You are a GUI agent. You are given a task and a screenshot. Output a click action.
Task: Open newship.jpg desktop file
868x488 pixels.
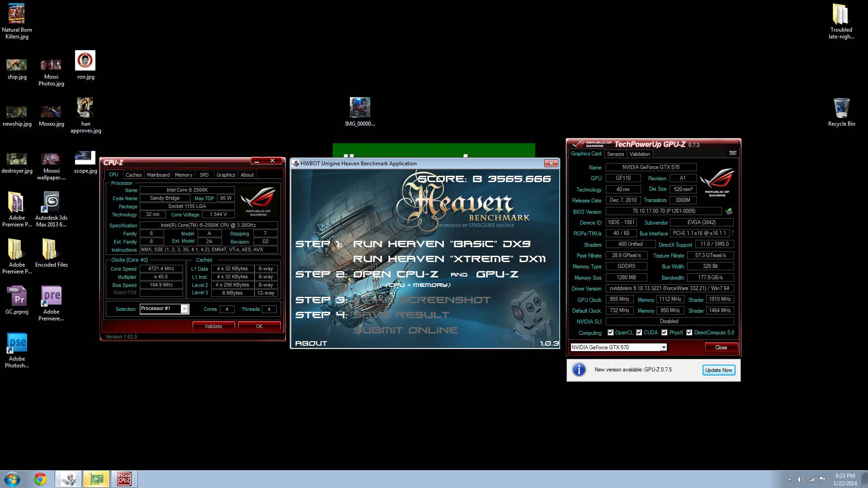click(17, 116)
